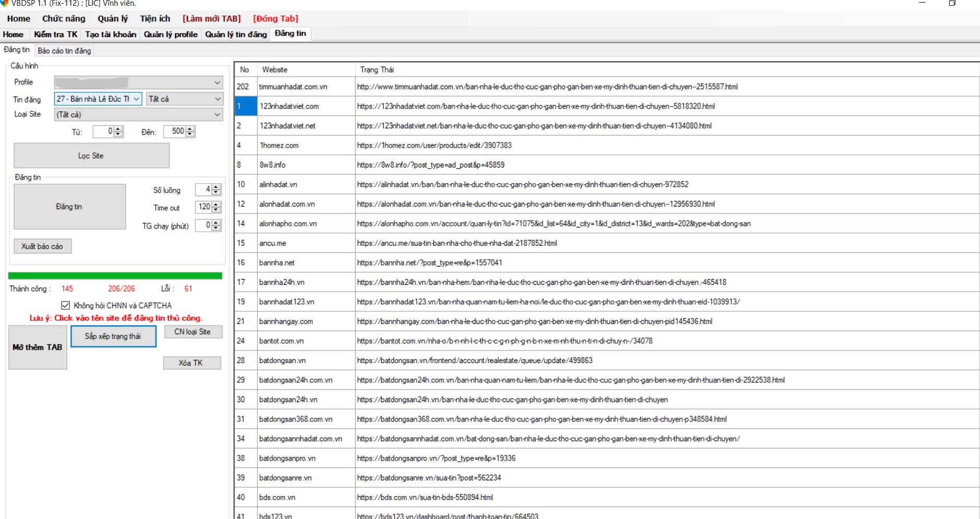Increase the Đến value with up arrow
The image size is (980, 519).
click(x=190, y=129)
